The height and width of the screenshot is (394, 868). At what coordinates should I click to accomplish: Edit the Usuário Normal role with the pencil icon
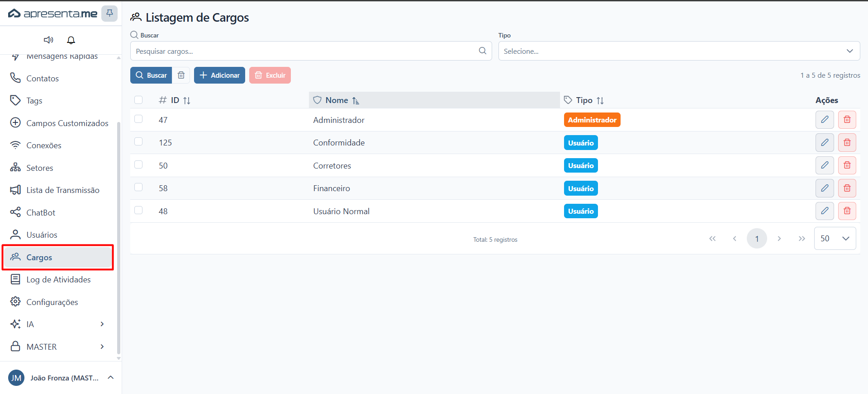coord(825,211)
